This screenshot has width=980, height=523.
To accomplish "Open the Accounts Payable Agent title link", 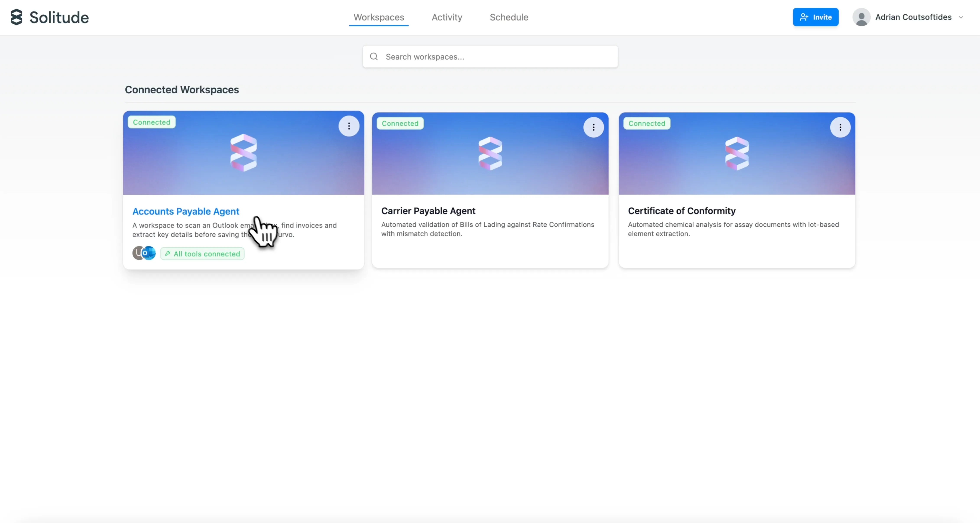I will [x=186, y=211].
